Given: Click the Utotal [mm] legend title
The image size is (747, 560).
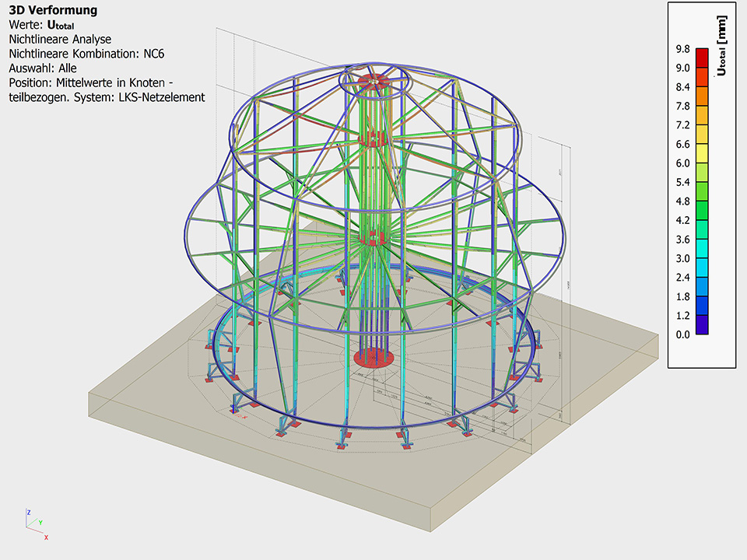Looking at the screenshot, I should 721,47.
